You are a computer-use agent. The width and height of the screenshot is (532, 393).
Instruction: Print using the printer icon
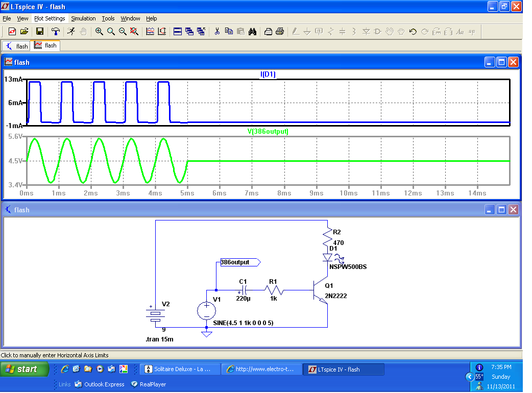[x=280, y=32]
